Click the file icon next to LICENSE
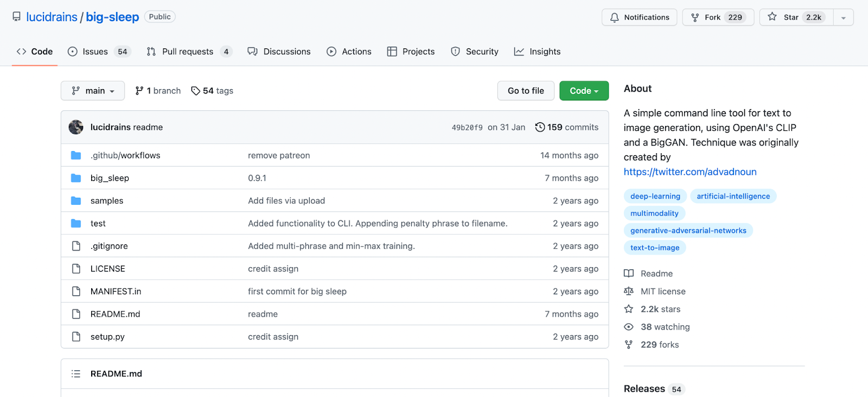The height and width of the screenshot is (397, 868). 76,269
